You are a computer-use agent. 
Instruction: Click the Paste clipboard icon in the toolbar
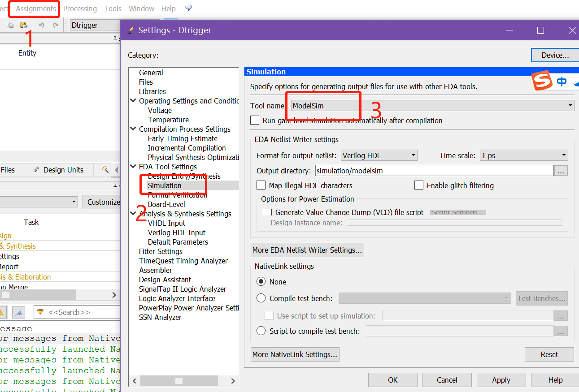pyautogui.click(x=24, y=25)
